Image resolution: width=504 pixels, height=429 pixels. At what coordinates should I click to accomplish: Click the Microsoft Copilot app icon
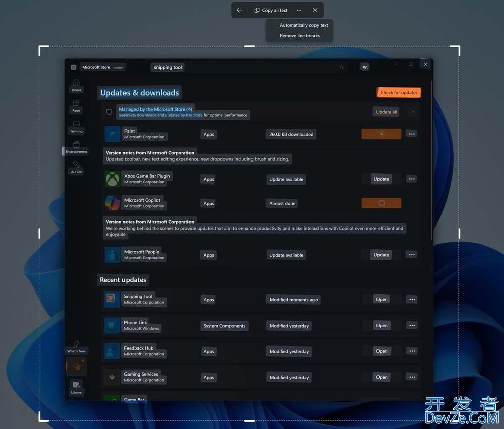tap(112, 203)
